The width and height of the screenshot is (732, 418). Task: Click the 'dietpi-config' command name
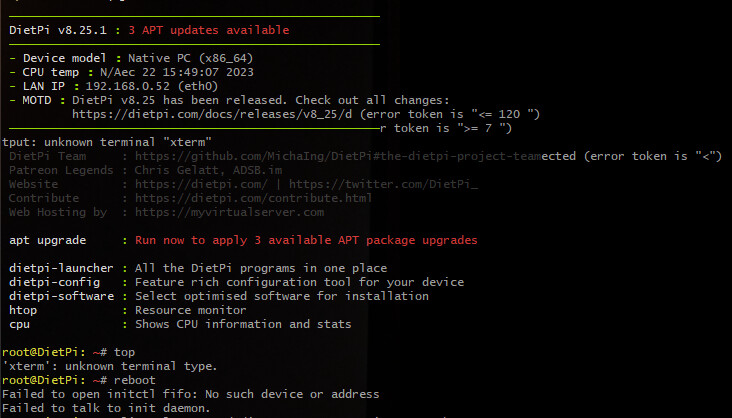coord(55,283)
